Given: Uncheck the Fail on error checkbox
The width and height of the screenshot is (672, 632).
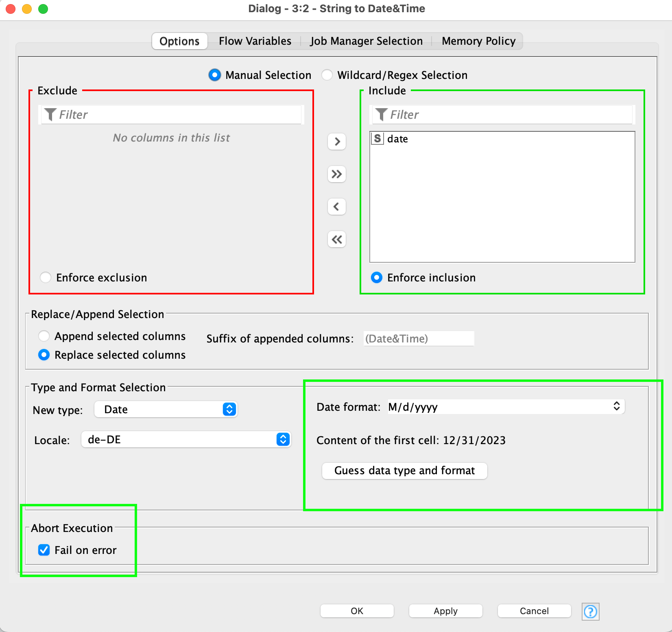Looking at the screenshot, I should point(44,550).
